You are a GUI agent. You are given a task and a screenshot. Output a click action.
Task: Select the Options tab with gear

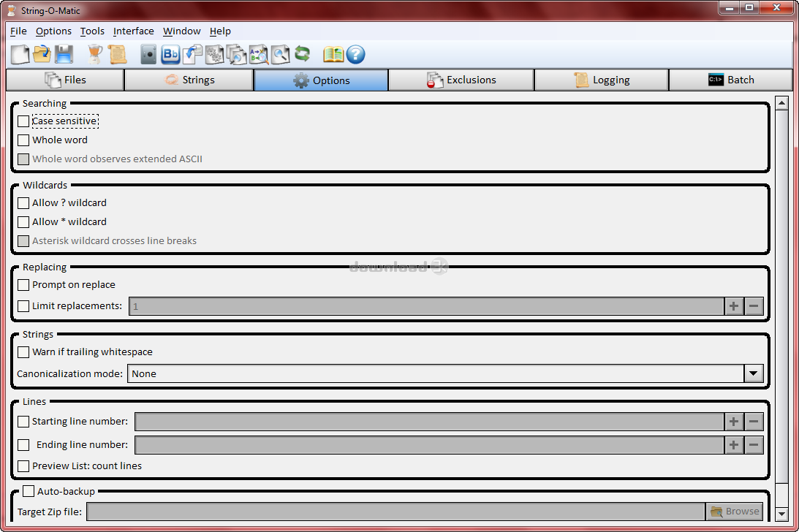tap(321, 80)
